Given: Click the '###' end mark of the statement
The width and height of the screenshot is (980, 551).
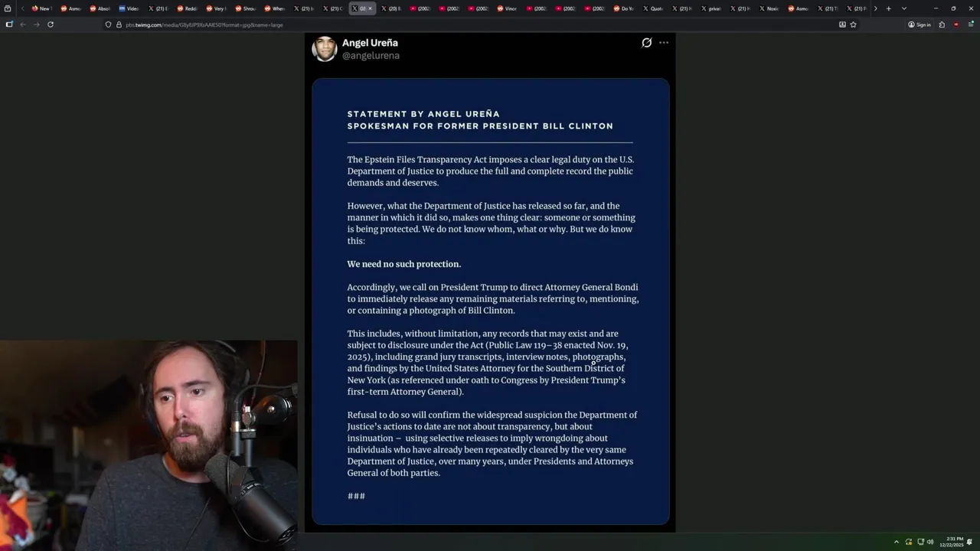Looking at the screenshot, I should tap(356, 497).
